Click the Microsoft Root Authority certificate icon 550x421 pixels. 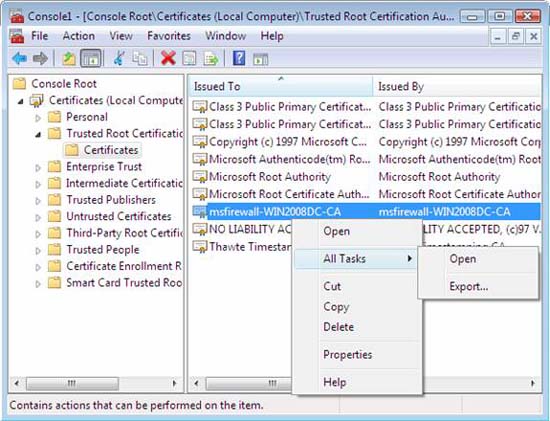point(200,177)
